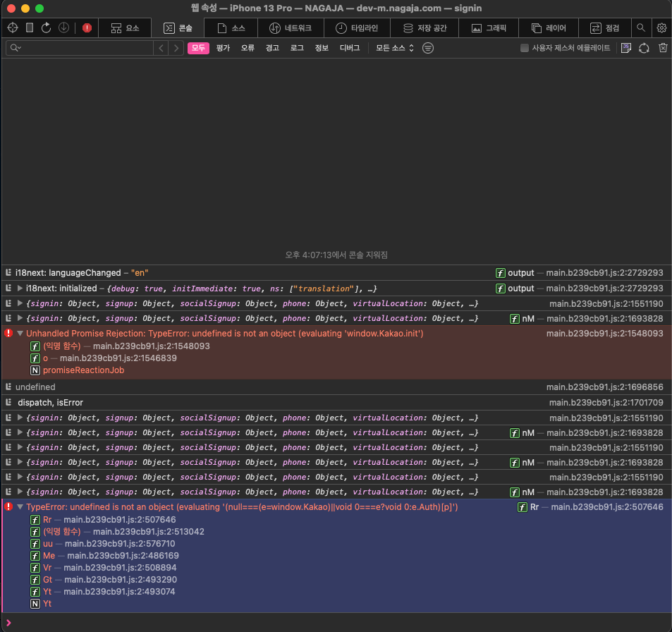
Task: Focus the console filter search field
Action: click(x=80, y=48)
